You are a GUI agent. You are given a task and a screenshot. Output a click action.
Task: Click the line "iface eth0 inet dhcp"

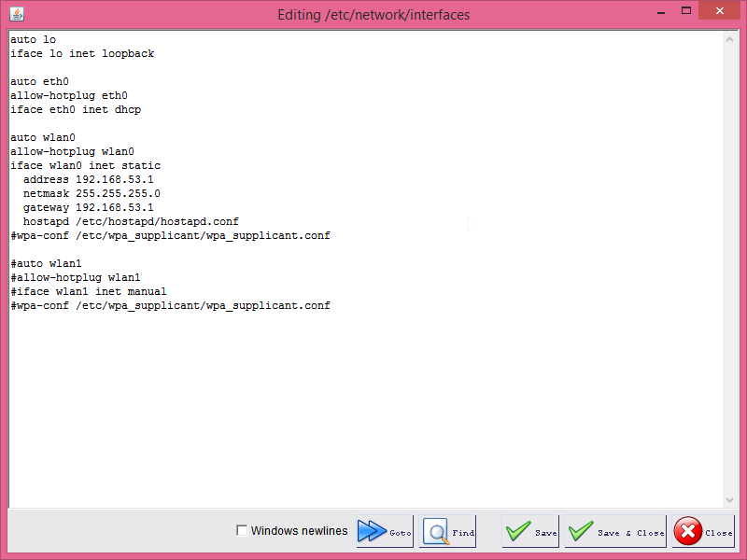(76, 109)
